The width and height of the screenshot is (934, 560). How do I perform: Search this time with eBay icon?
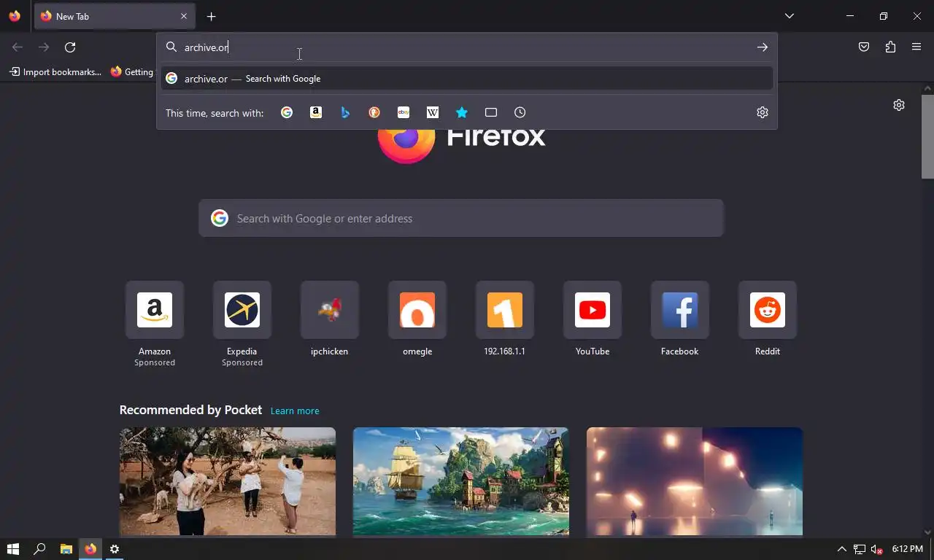coord(404,112)
